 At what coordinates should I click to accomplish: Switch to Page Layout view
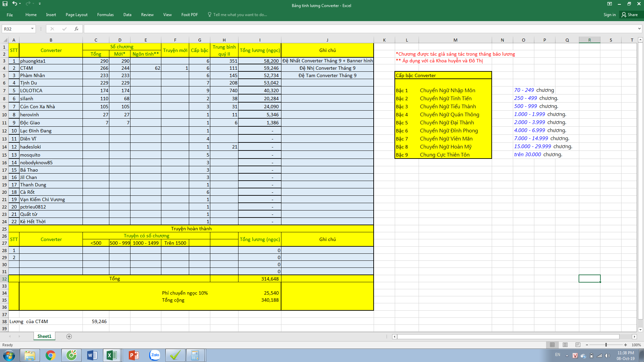pos(565,345)
